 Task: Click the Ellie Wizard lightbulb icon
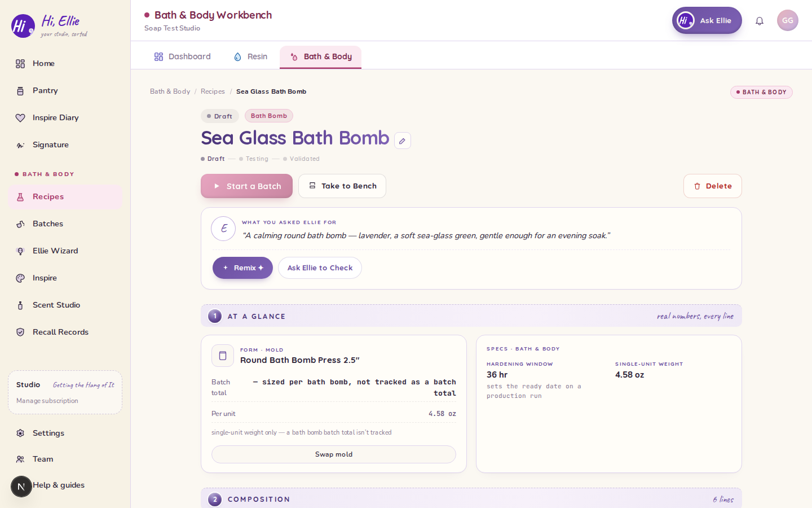[x=20, y=251]
